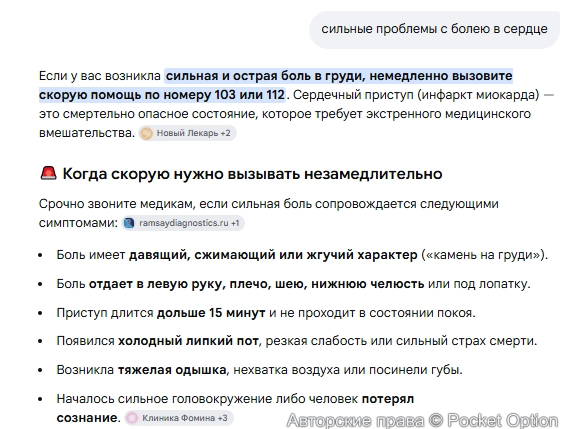Image resolution: width=564 pixels, height=429 pixels.
Task: Click the phrase "экстренного медицинского"
Action: [449, 114]
